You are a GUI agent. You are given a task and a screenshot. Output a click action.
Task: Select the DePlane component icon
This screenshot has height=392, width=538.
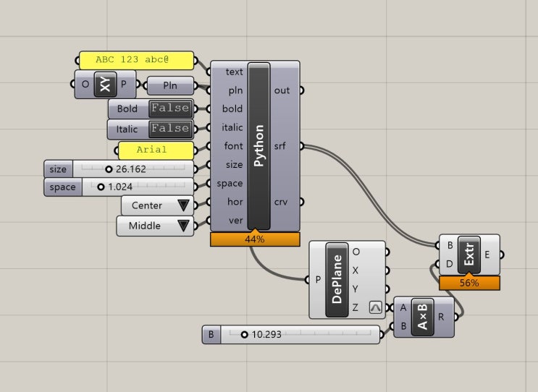coord(337,280)
